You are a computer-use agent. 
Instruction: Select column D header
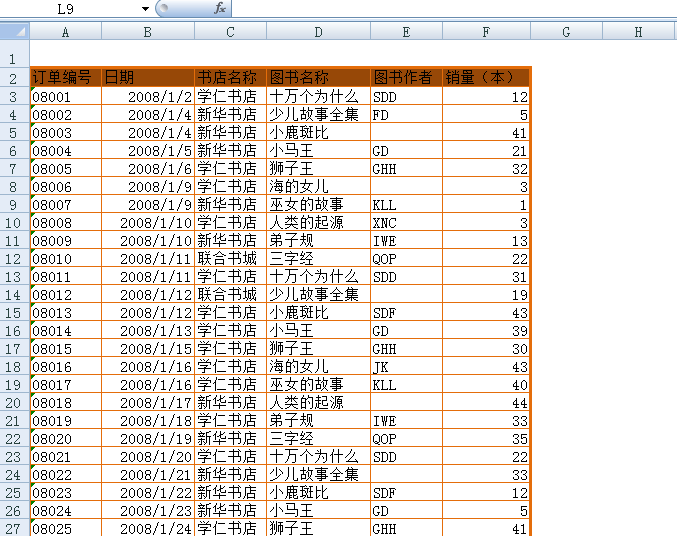coord(318,32)
